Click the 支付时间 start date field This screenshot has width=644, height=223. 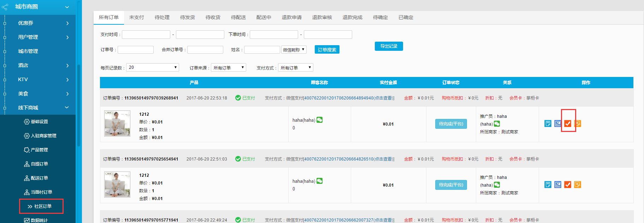click(146, 35)
